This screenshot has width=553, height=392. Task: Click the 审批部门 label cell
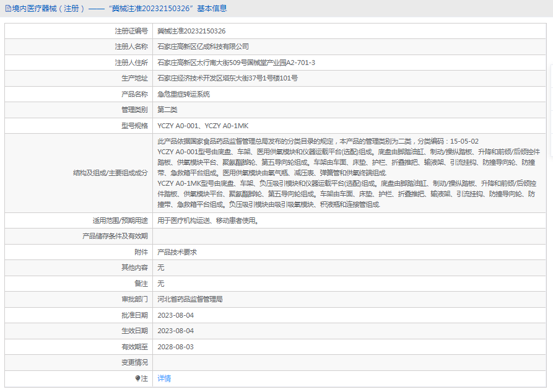(x=79, y=299)
